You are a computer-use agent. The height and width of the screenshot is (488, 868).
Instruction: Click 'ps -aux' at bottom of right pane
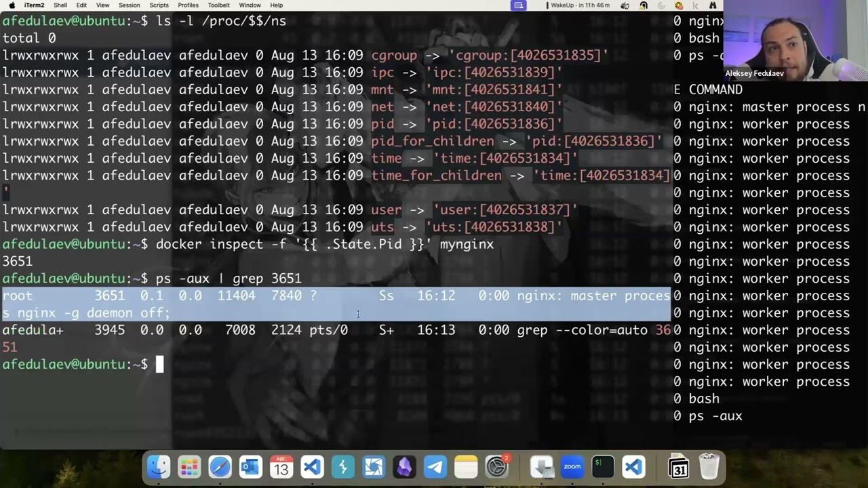click(715, 416)
